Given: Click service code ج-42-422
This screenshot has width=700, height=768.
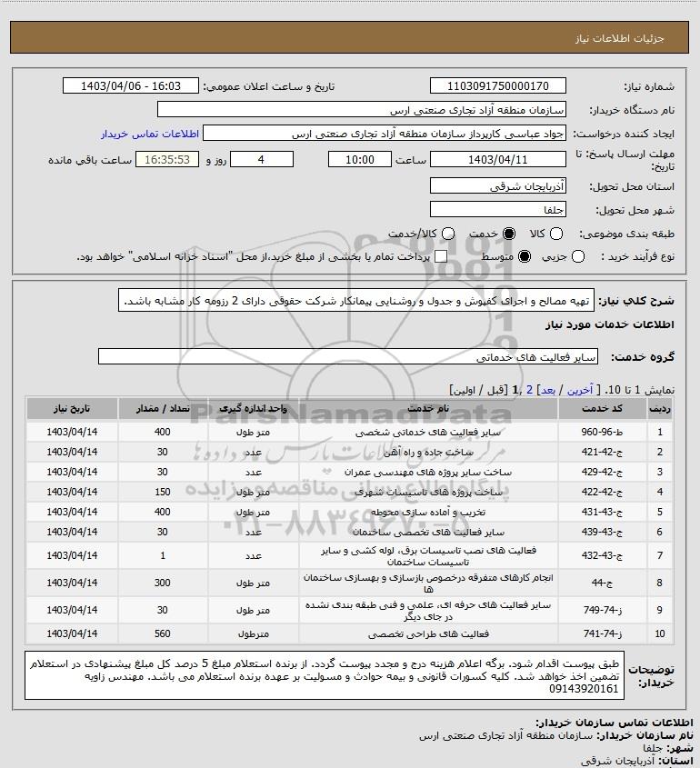Looking at the screenshot, I should click(602, 493).
